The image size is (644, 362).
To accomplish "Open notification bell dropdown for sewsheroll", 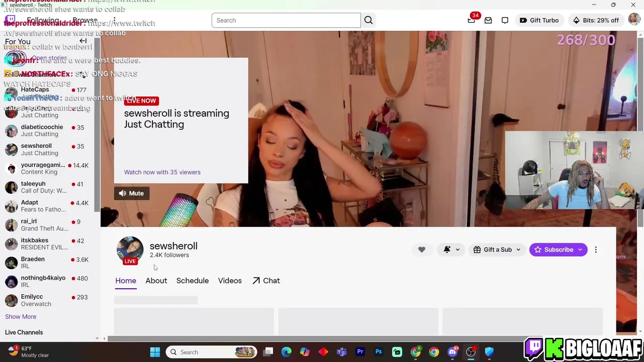I will coord(451,249).
